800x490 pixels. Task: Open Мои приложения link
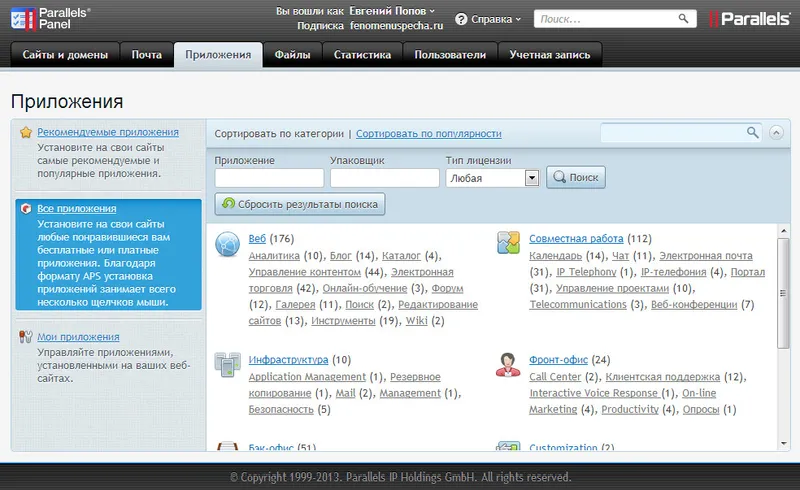tap(78, 337)
